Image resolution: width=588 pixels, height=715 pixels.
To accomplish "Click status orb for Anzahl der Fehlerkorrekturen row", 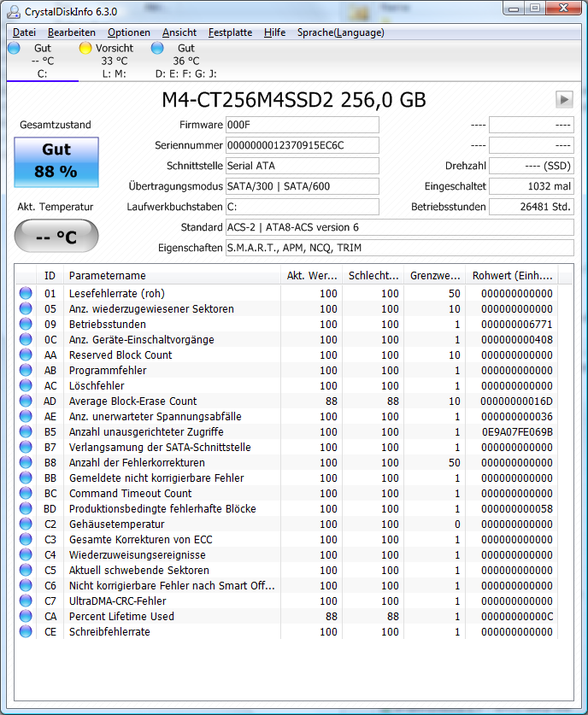I will [26, 462].
